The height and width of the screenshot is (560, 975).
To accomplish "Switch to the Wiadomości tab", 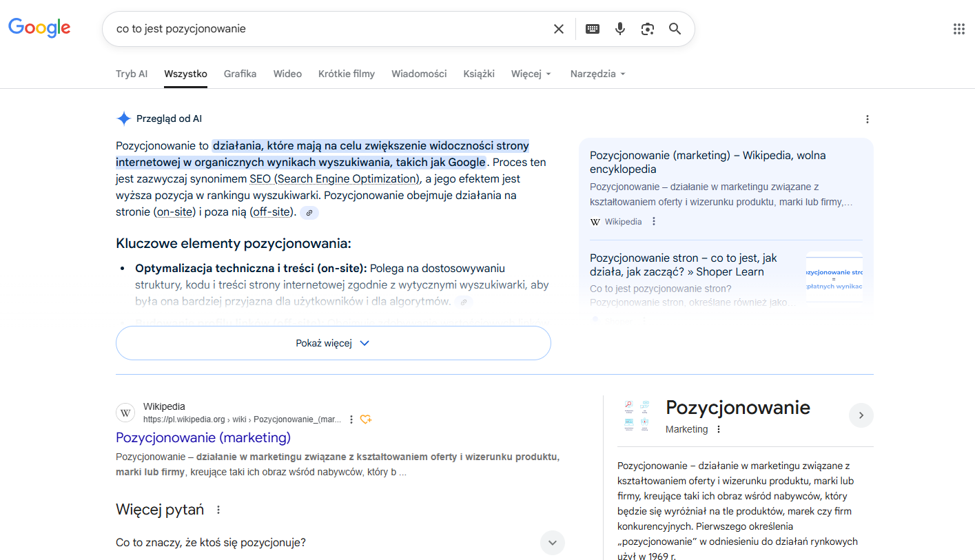I will click(419, 74).
